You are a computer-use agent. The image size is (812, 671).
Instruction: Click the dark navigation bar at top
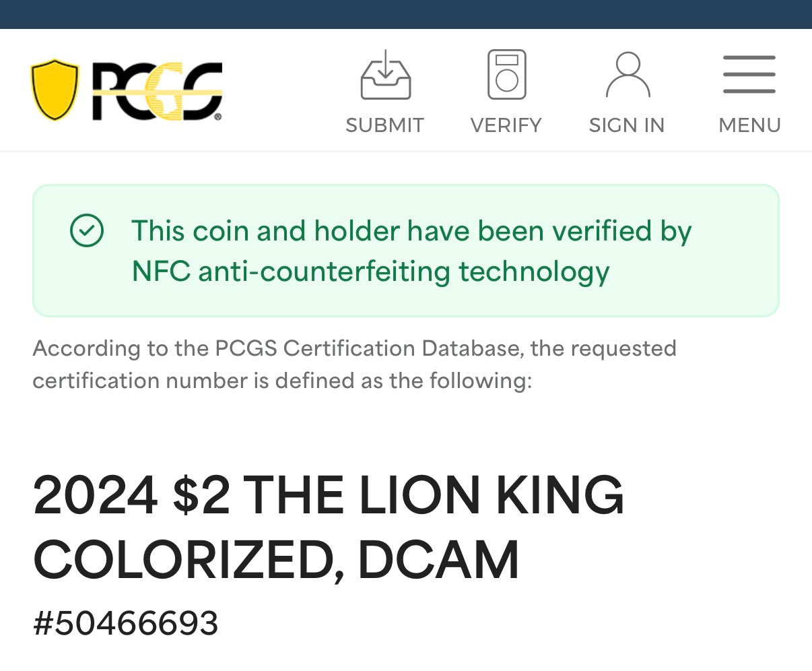pyautogui.click(x=406, y=13)
